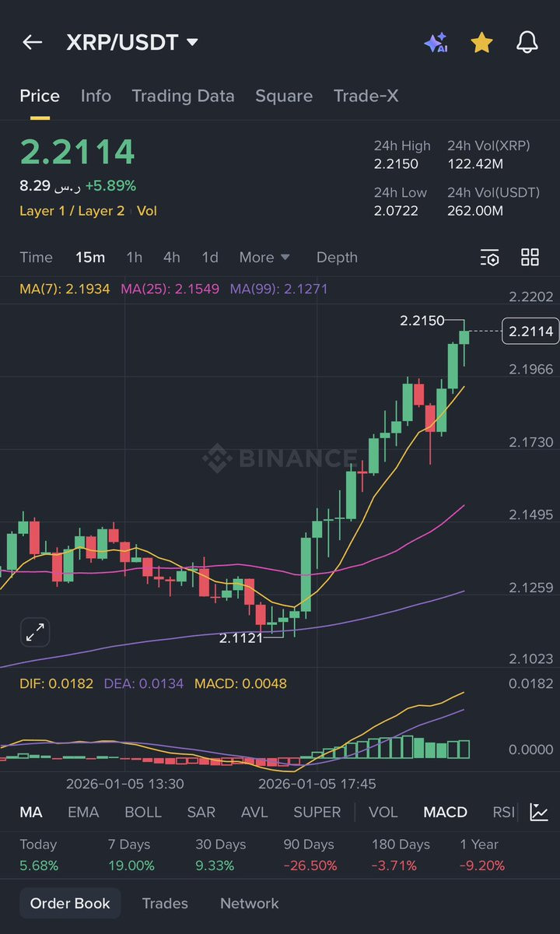Tap the 2.1121 low marker on chart

tap(241, 638)
